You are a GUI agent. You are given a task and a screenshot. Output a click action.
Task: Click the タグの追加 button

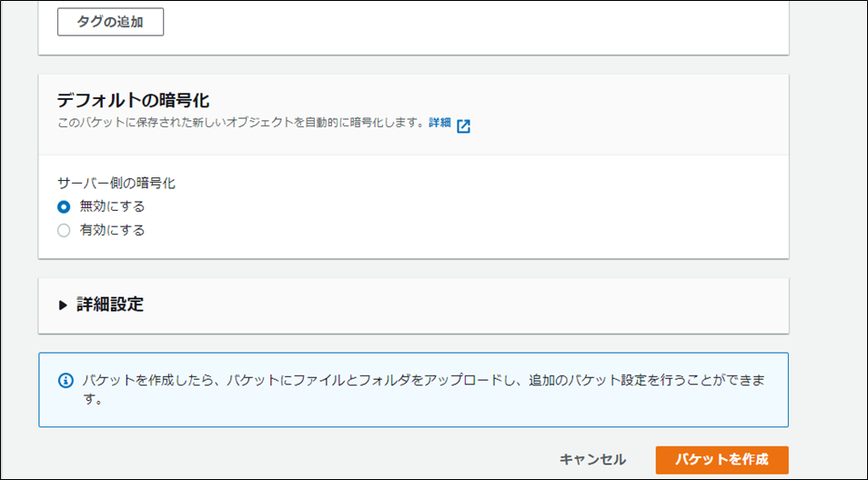click(x=110, y=22)
